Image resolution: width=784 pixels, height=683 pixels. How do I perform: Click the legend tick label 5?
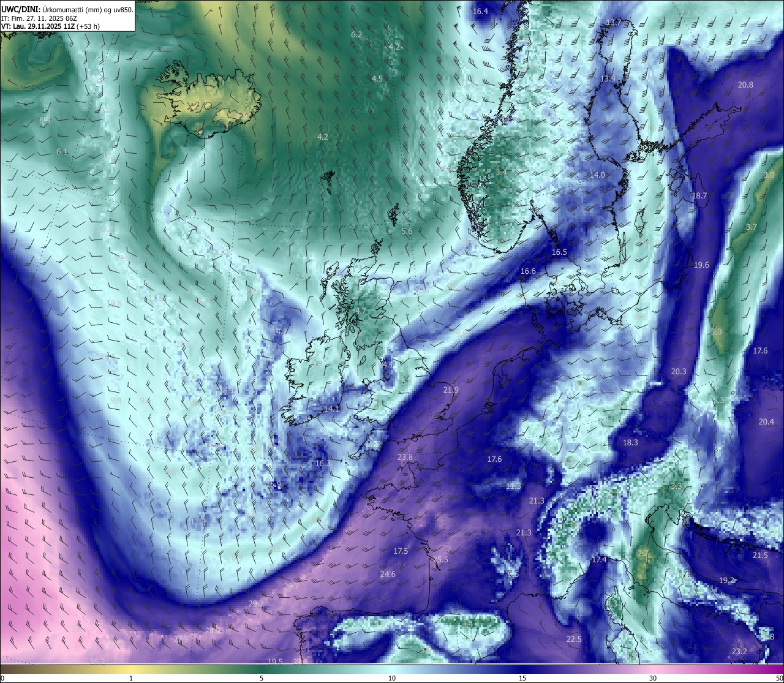tap(262, 679)
